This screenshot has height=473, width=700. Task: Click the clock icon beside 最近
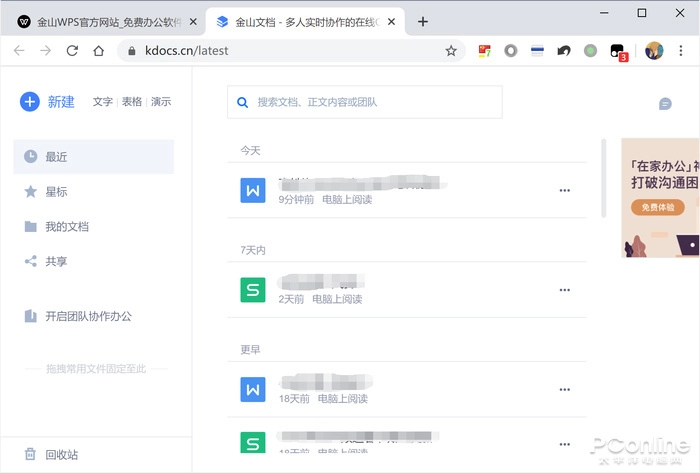point(30,157)
